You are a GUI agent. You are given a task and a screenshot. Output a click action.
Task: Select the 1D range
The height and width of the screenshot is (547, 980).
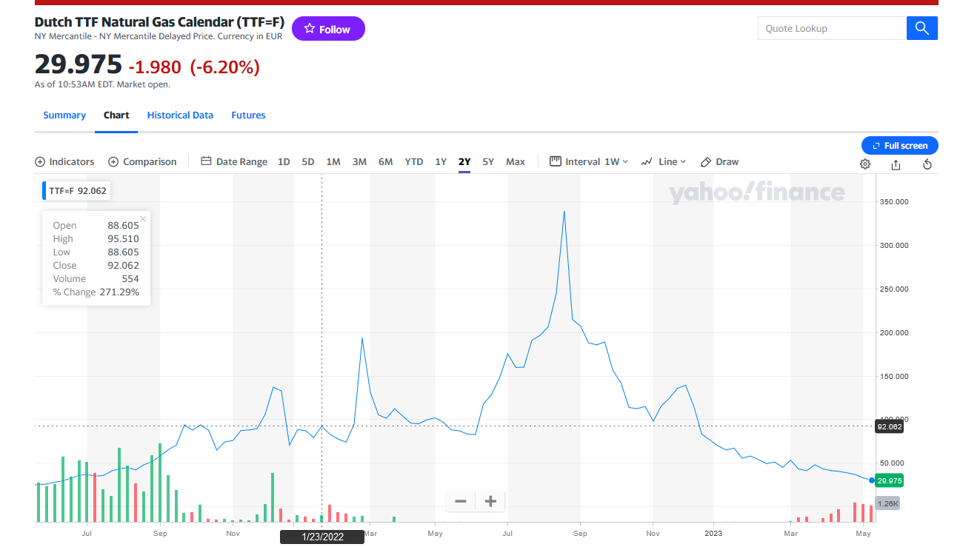pos(284,161)
